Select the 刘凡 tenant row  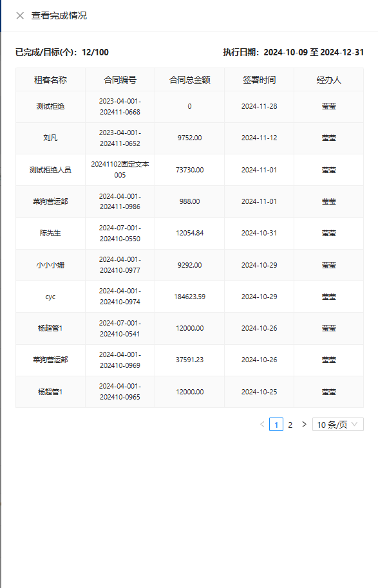click(x=189, y=138)
